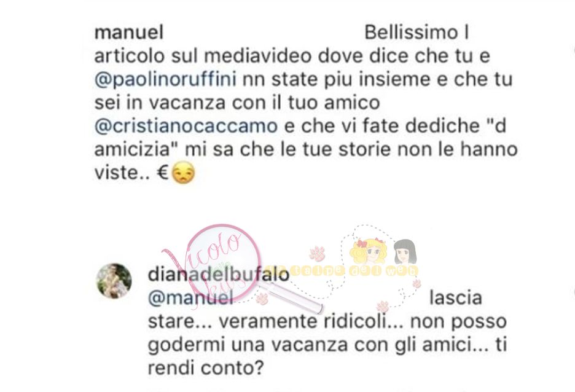Click the dianadelbufalo username
Viewport: 575px width, 392px height.
click(219, 274)
